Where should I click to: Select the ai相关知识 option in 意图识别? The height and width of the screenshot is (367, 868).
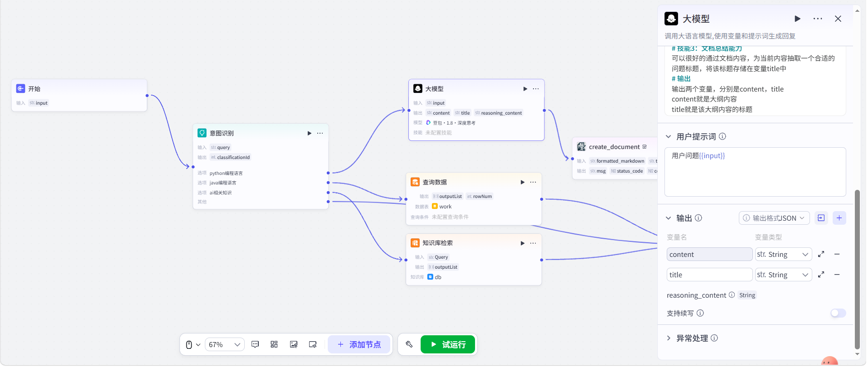coord(221,193)
